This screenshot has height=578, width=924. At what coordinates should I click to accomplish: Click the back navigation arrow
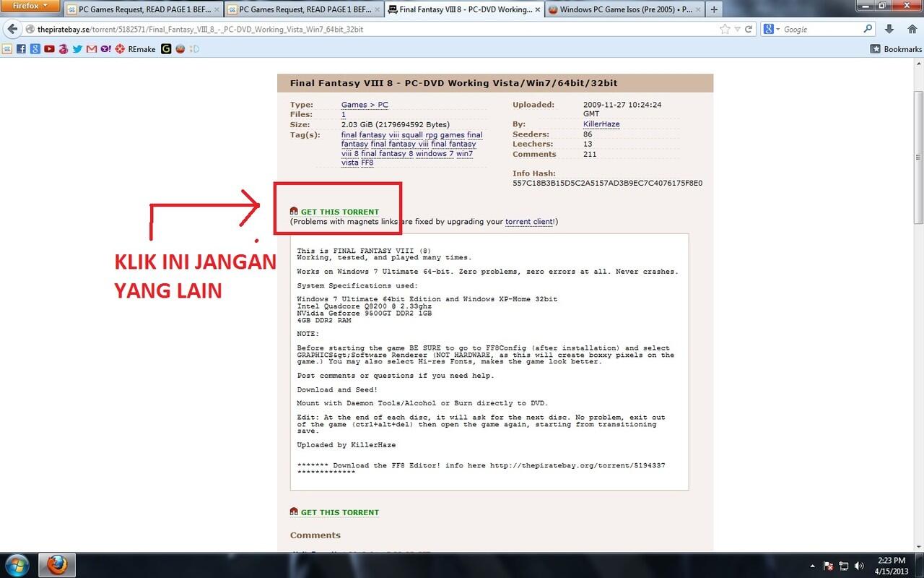tap(12, 29)
